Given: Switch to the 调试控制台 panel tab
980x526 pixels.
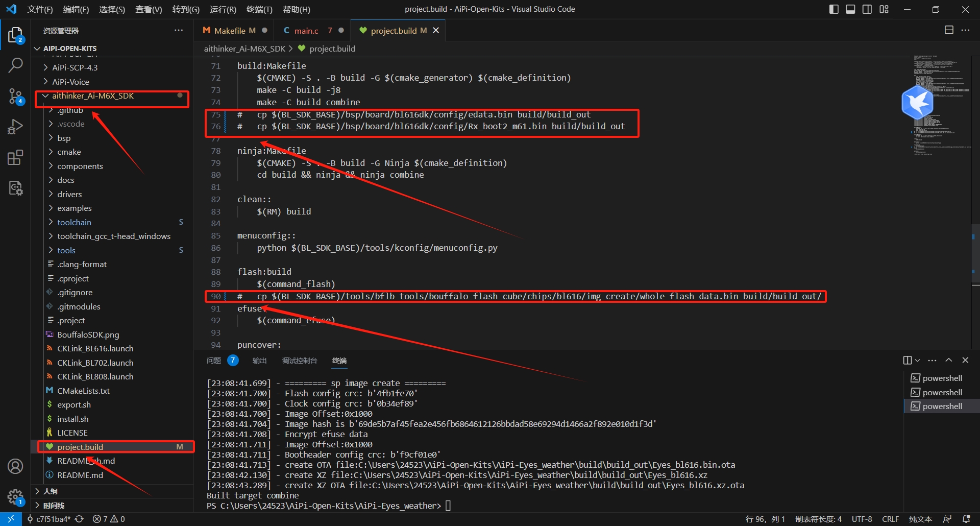Looking at the screenshot, I should coord(300,361).
